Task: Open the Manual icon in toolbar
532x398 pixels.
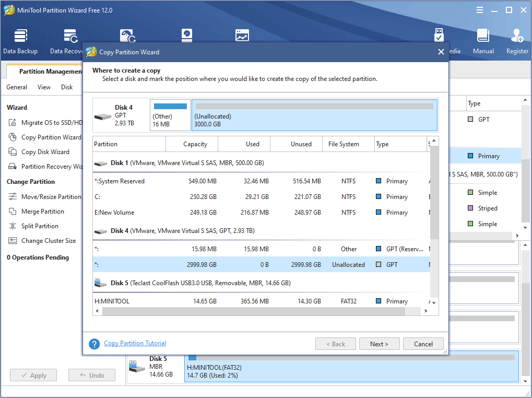Action: click(483, 41)
